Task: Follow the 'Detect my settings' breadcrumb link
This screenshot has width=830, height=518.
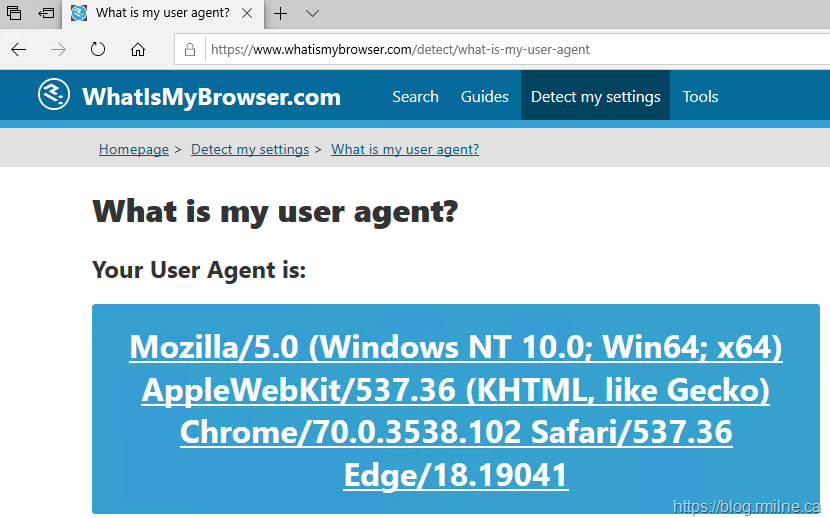Action: (250, 149)
